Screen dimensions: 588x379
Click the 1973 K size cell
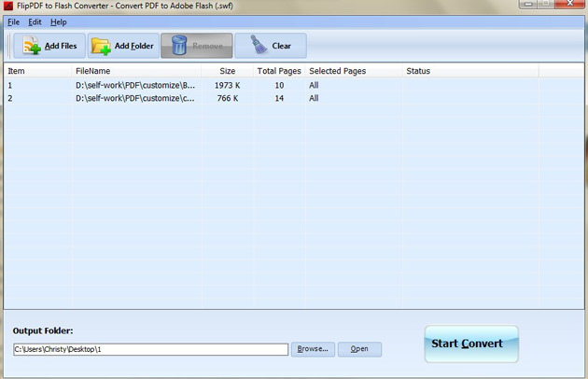tap(227, 85)
